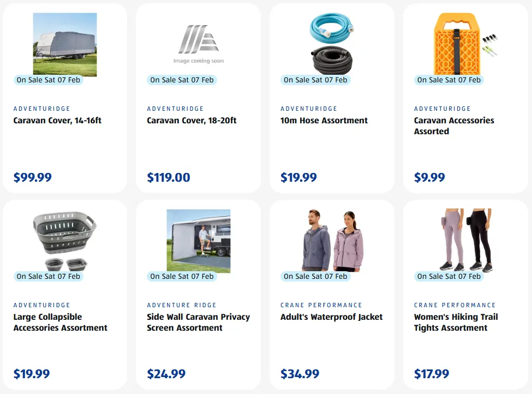Select the '10m Hose Assortment' link
The image size is (532, 394).
pos(324,121)
